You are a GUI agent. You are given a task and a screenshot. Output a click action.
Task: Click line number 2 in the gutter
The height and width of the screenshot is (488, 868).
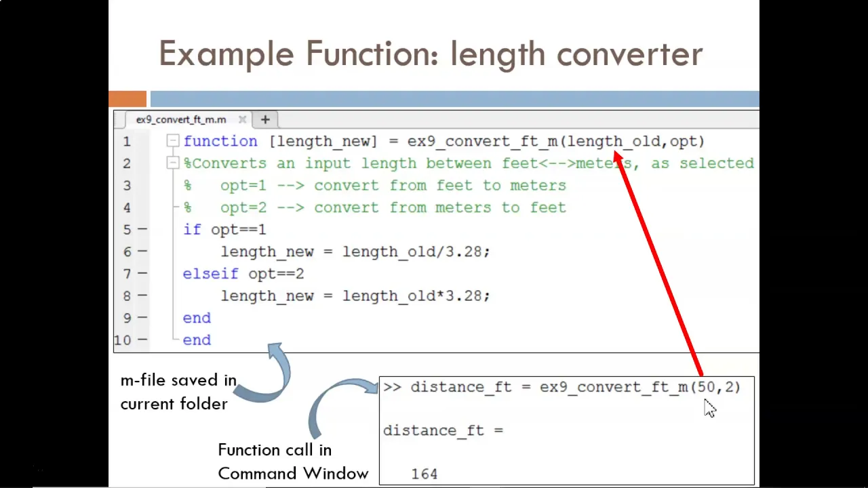(x=127, y=163)
